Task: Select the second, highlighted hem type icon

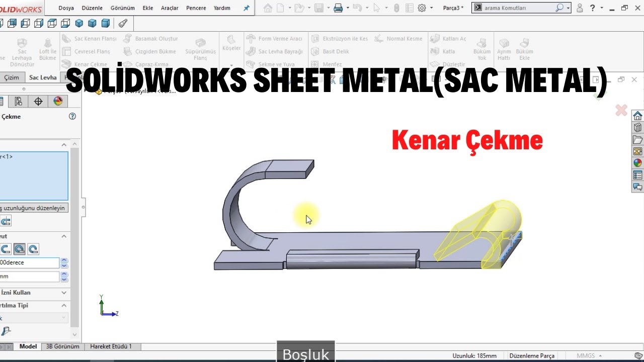Action: coord(19,249)
